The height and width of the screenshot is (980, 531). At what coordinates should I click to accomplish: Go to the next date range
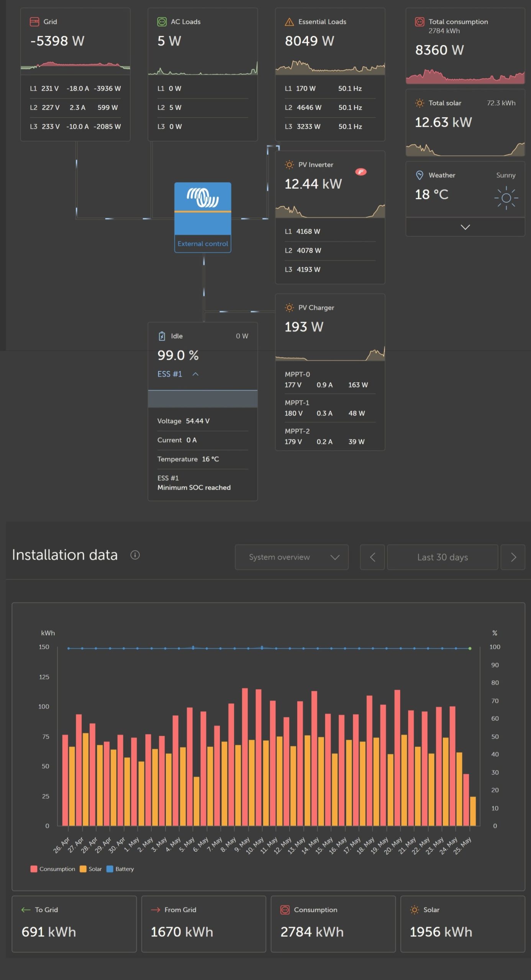point(513,557)
